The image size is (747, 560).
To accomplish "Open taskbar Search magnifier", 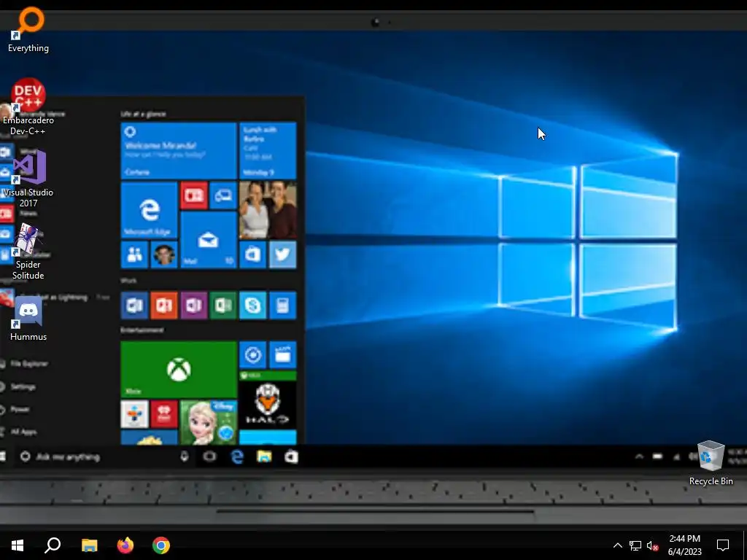I will tap(53, 545).
